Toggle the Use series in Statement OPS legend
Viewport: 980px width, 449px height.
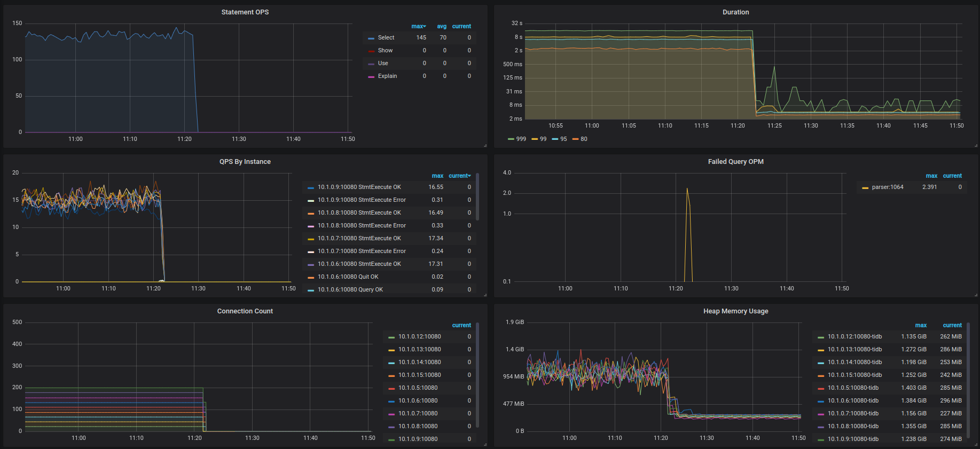(383, 63)
